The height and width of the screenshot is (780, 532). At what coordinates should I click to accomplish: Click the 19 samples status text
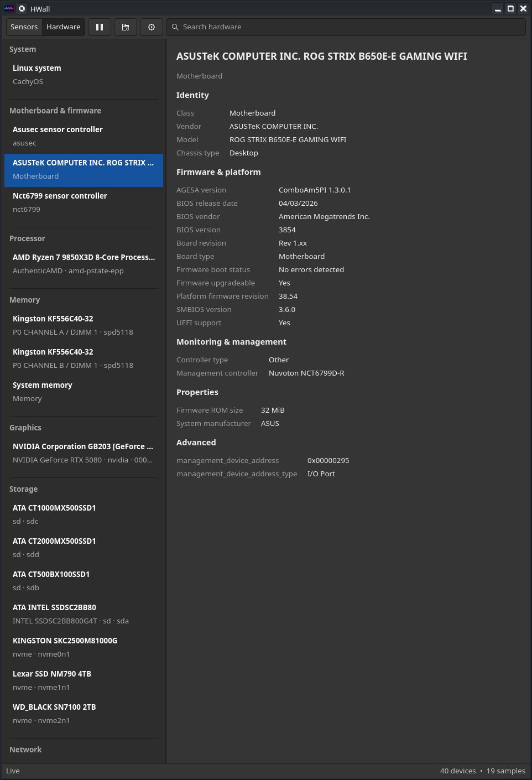(x=506, y=771)
